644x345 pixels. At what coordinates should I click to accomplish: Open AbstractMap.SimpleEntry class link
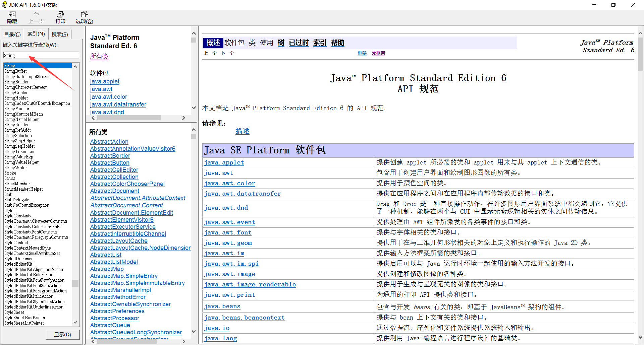[124, 276]
